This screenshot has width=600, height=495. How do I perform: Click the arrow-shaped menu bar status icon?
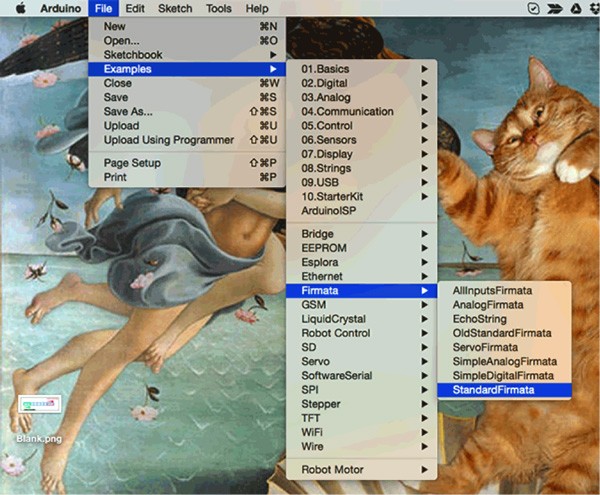tap(554, 8)
